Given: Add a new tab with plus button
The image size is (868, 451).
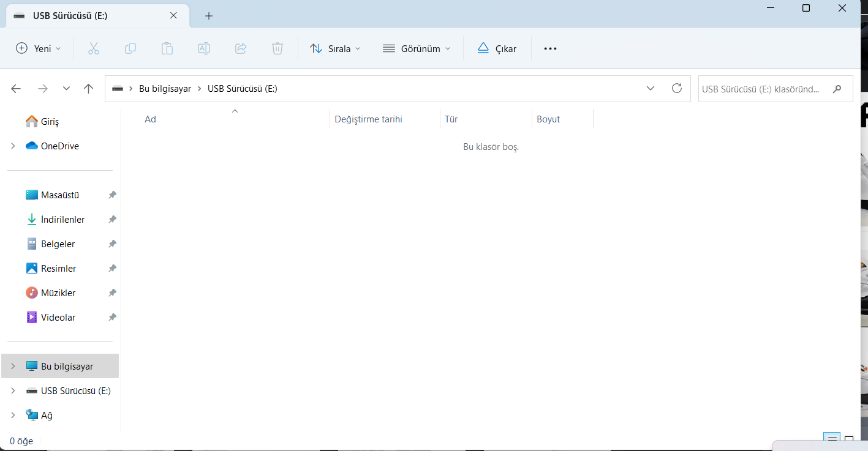Looking at the screenshot, I should [x=209, y=16].
